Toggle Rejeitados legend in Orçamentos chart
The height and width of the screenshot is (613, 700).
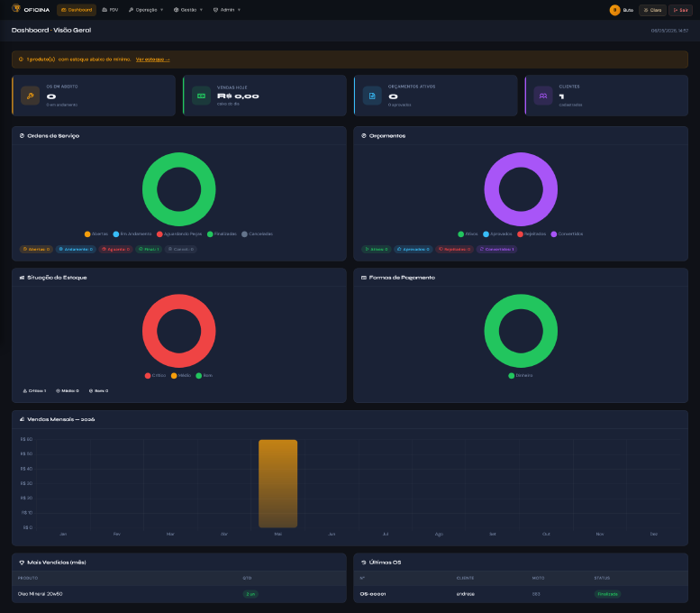pyautogui.click(x=532, y=234)
